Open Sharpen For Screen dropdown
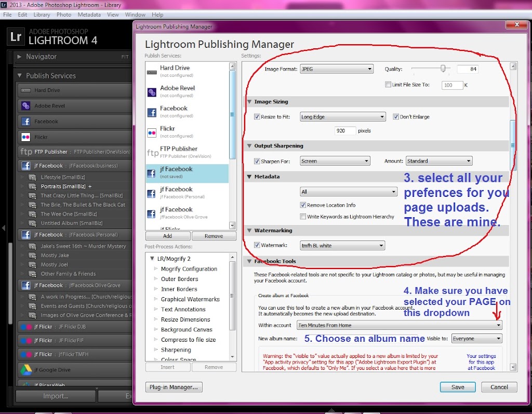Viewport: 532px width, 414px height. click(335, 161)
